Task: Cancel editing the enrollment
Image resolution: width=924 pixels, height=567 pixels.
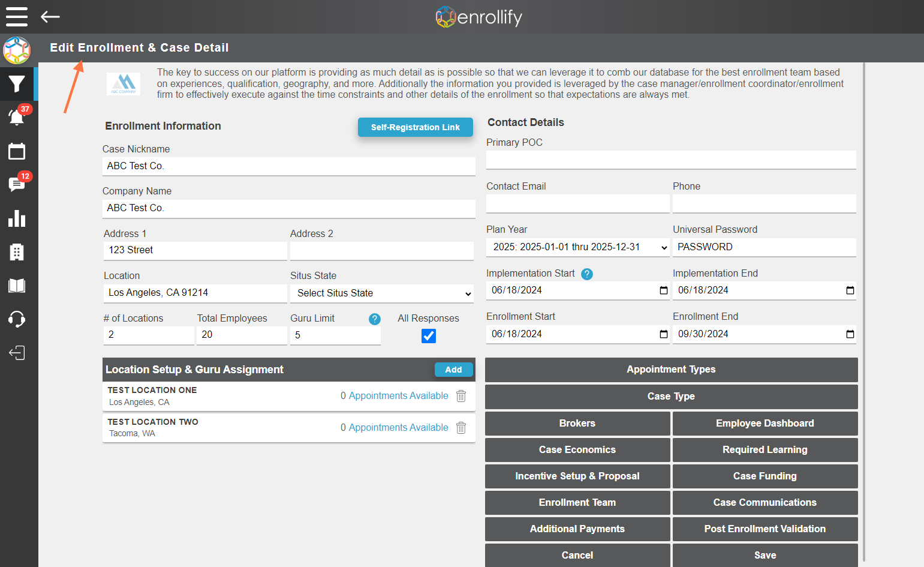Action: (x=577, y=556)
